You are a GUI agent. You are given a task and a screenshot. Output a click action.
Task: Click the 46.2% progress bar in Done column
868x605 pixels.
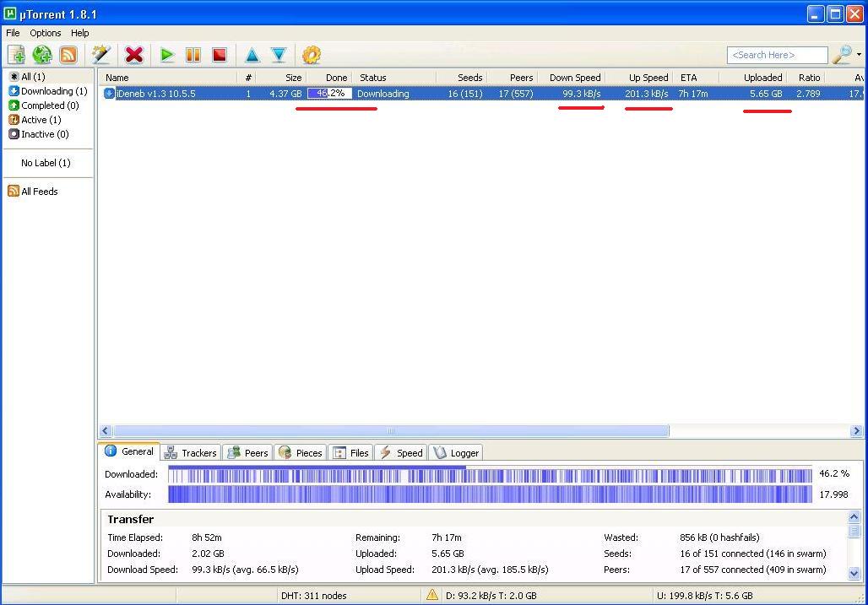329,94
